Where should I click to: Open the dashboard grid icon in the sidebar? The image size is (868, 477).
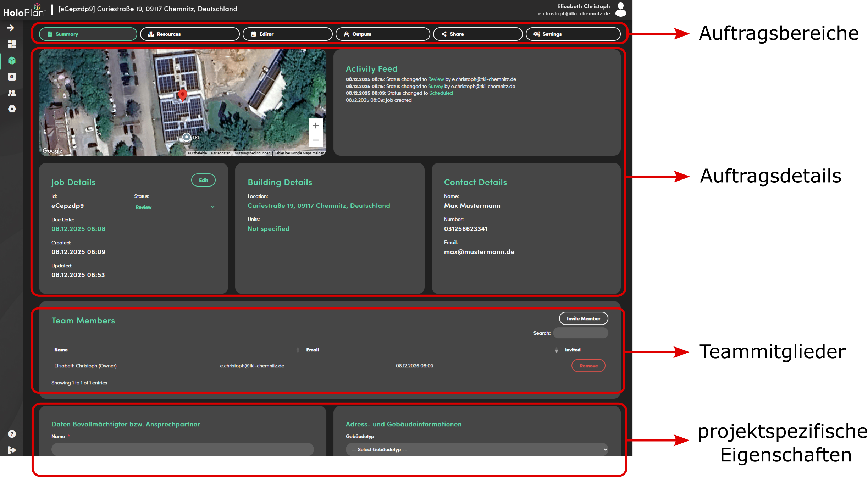tap(12, 44)
